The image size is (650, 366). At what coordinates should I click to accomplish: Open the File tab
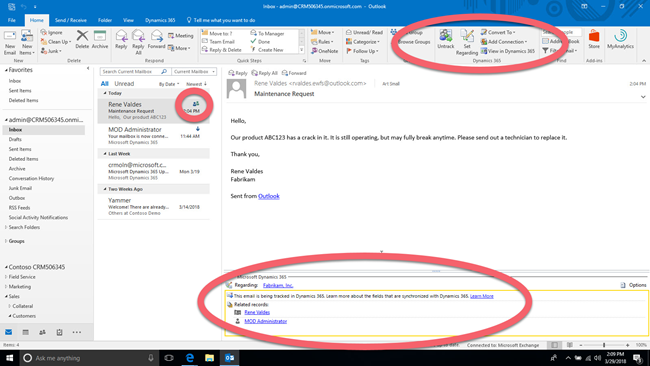click(x=12, y=20)
